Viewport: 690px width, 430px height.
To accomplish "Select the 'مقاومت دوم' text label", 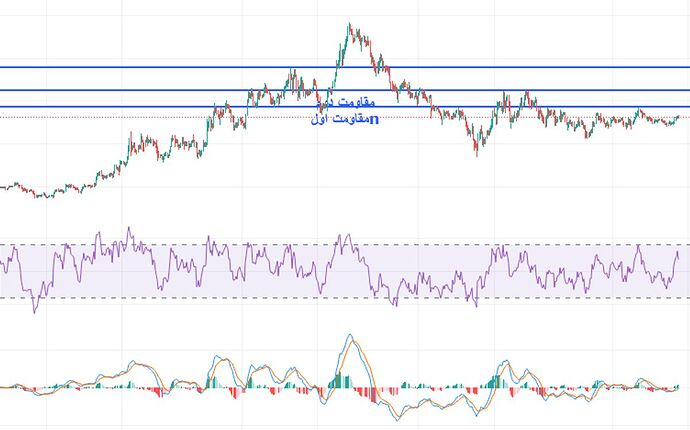I will (x=345, y=103).
